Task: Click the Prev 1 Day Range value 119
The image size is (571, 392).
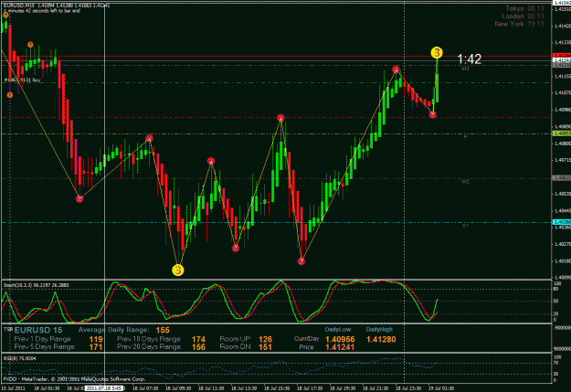Action: click(x=96, y=339)
